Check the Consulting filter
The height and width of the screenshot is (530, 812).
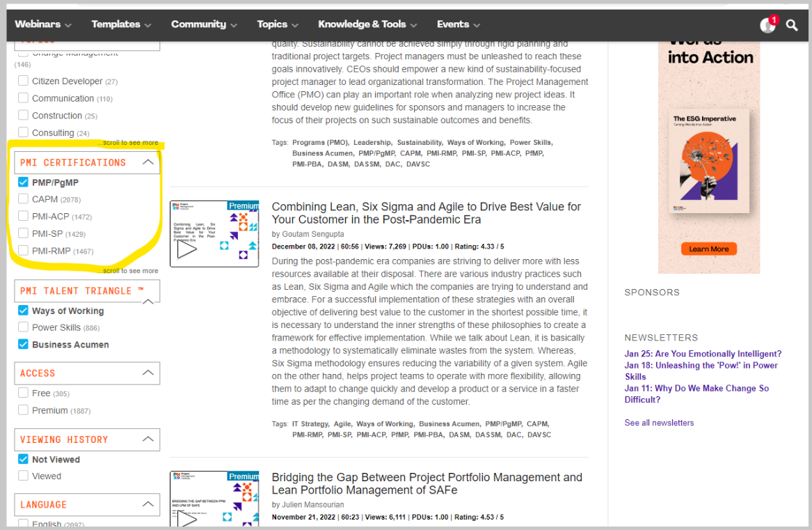pos(23,132)
